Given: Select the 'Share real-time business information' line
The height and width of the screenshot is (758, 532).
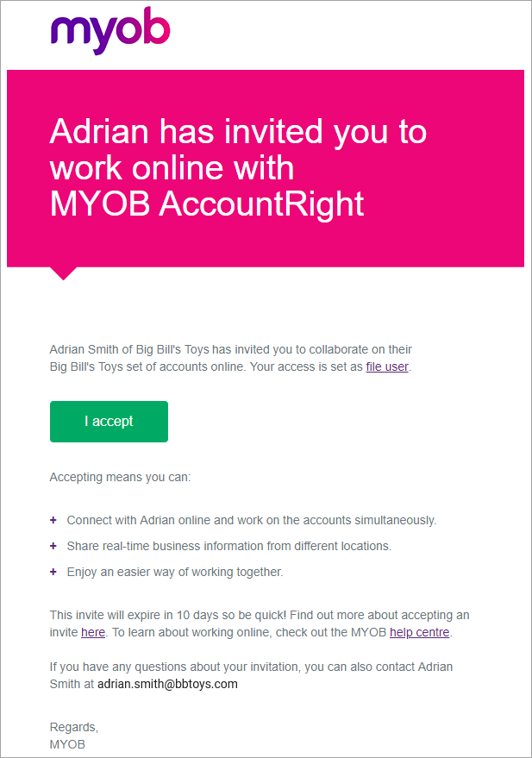Looking at the screenshot, I should [229, 546].
